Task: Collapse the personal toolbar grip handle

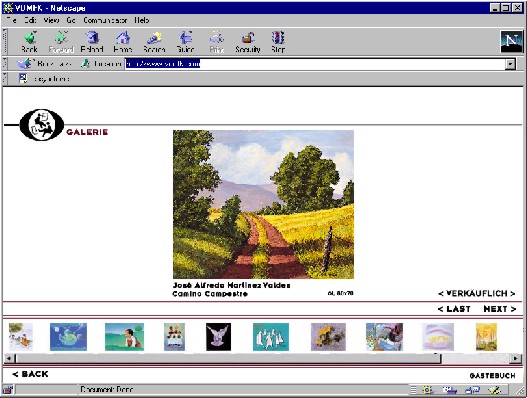Action: [x=5, y=78]
